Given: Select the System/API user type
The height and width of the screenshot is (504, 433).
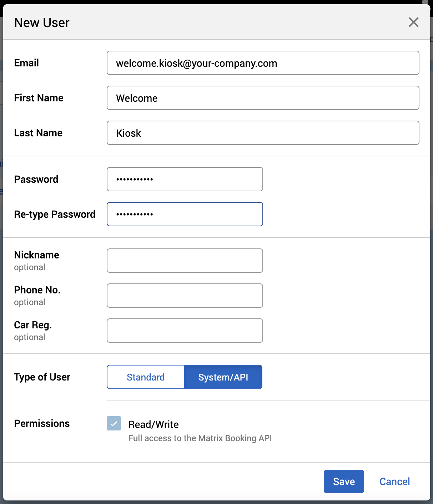Looking at the screenshot, I should [x=223, y=377].
